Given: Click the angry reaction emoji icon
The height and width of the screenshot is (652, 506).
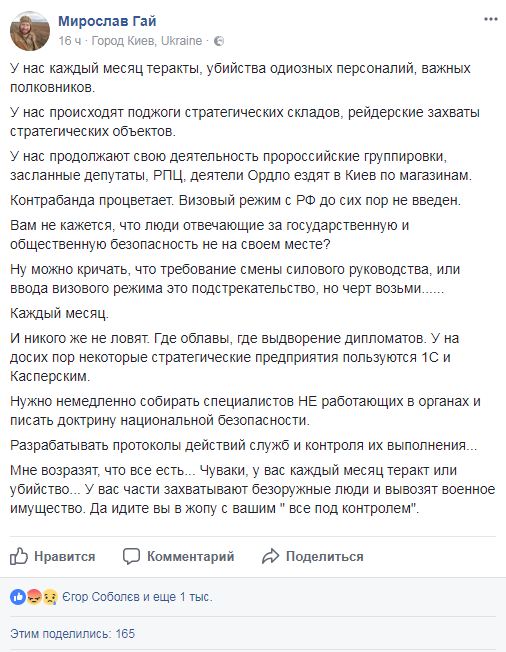Looking at the screenshot, I should point(34,597).
